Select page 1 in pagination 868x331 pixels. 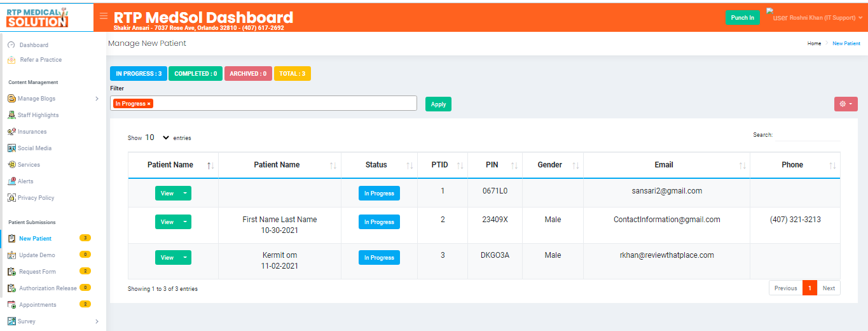[x=810, y=288]
